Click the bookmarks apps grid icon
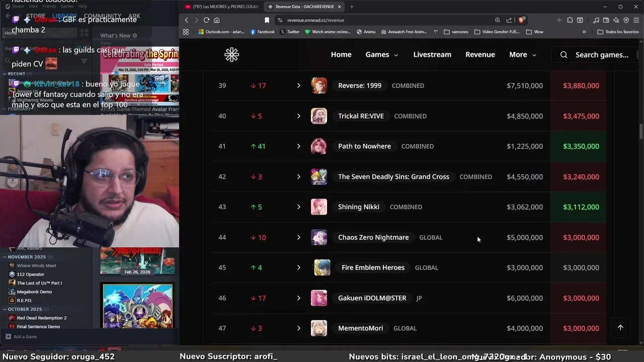This screenshot has height=362, width=644. point(186,32)
